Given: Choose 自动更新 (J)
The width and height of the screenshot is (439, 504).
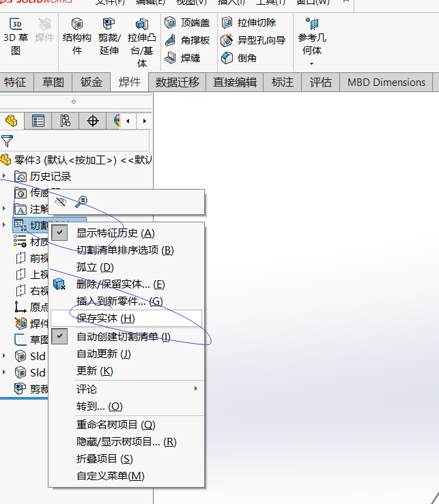Looking at the screenshot, I should [x=127, y=354].
